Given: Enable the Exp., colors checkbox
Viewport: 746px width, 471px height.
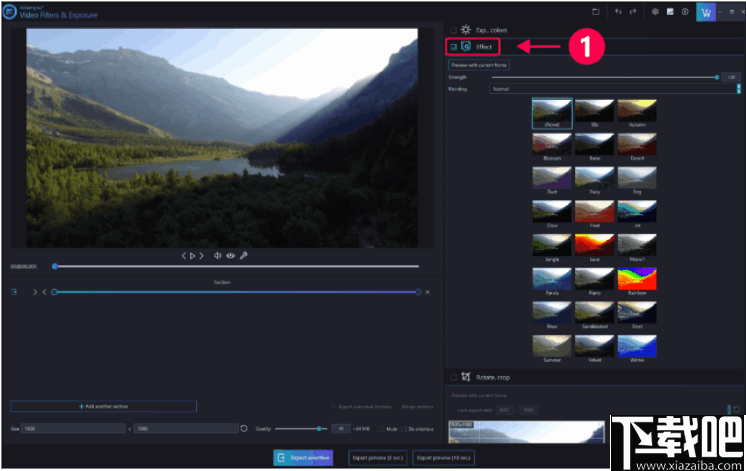Looking at the screenshot, I should 453,30.
